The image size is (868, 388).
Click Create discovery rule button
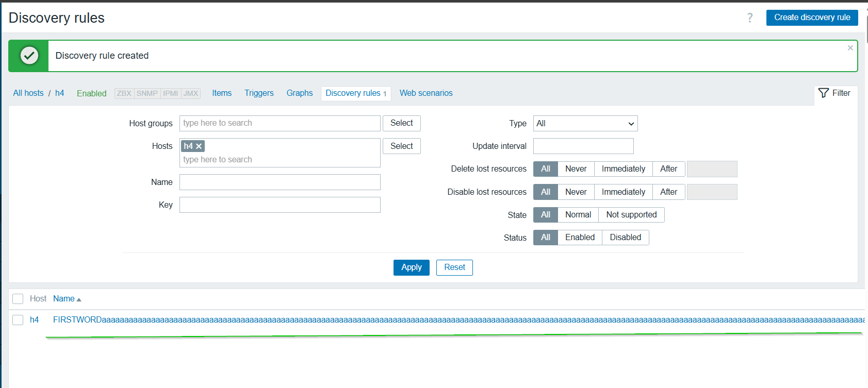[812, 18]
